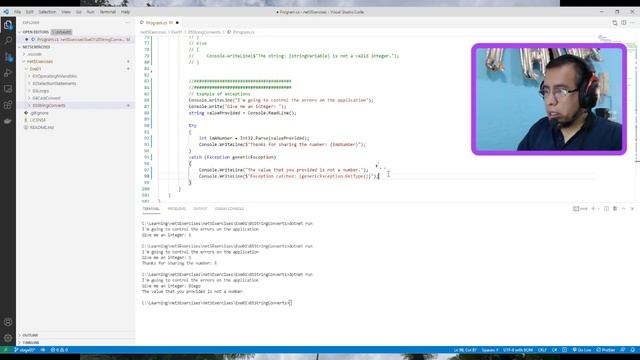
Task: Click the Spaces: 4 indentation status
Action: point(490,350)
